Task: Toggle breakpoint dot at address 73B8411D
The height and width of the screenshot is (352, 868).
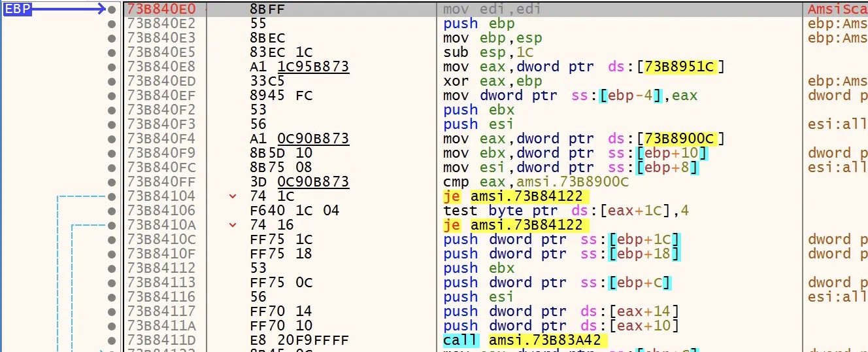Action: point(112,340)
